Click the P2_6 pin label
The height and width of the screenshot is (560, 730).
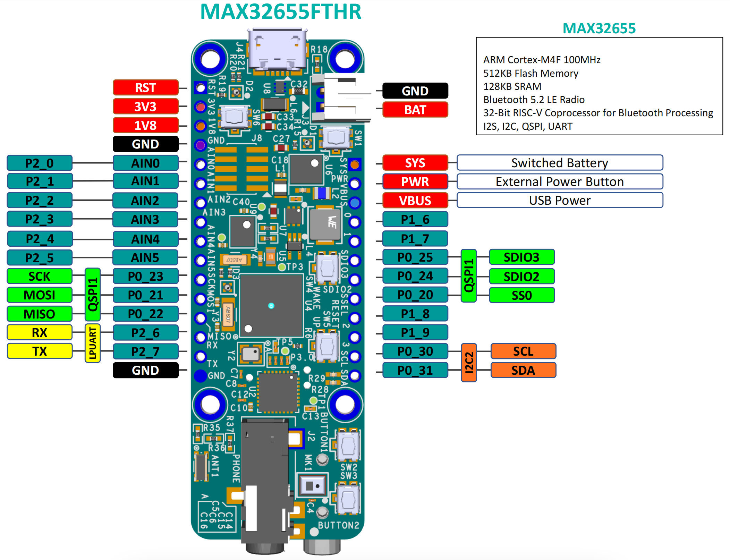(x=145, y=332)
